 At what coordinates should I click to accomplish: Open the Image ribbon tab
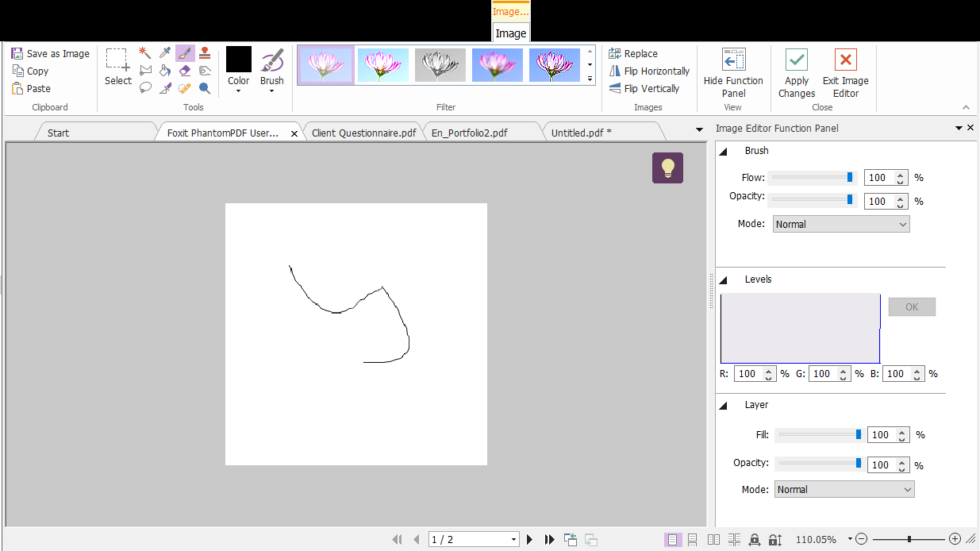coord(510,33)
